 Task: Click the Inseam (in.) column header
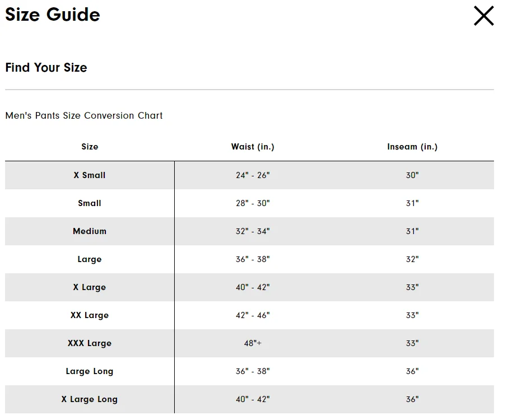(x=412, y=147)
